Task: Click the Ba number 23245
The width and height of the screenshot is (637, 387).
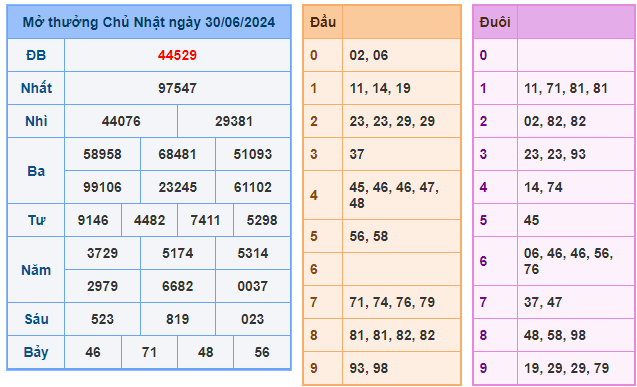Action: coord(178,187)
